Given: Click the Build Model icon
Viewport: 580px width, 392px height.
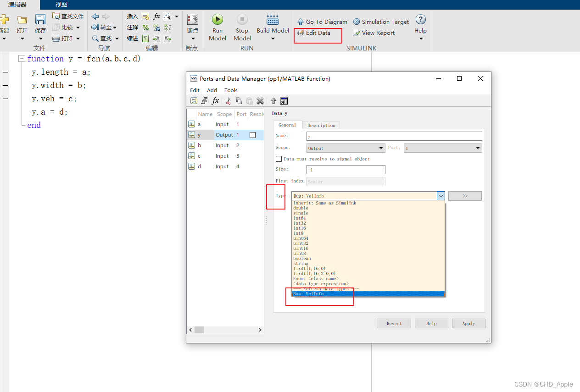Looking at the screenshot, I should (273, 19).
